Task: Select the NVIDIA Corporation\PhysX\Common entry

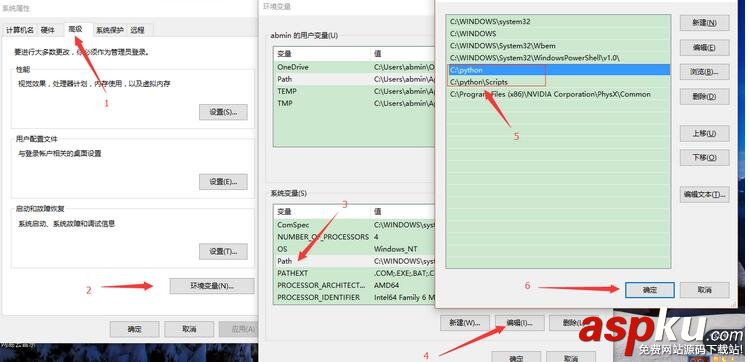Action: pyautogui.click(x=558, y=94)
